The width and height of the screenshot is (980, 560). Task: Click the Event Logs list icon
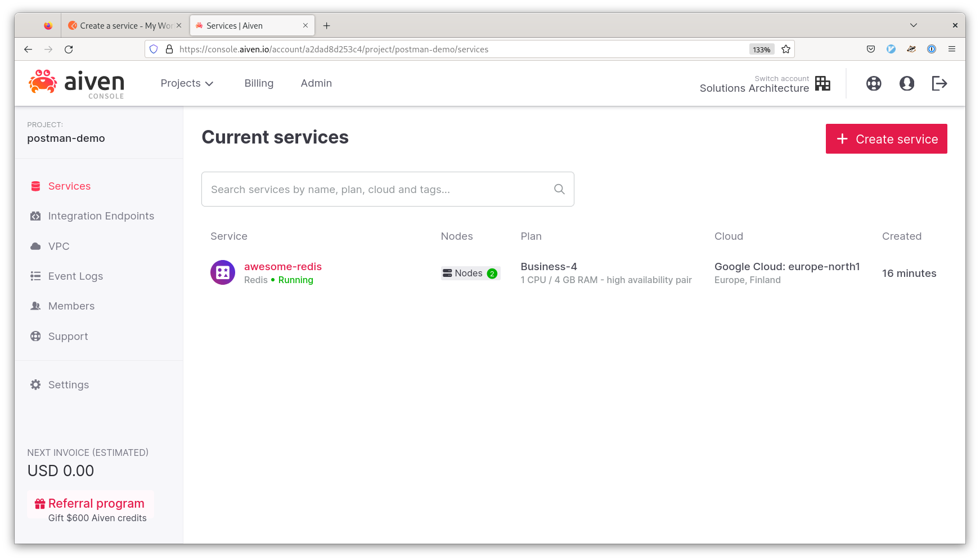[35, 276]
